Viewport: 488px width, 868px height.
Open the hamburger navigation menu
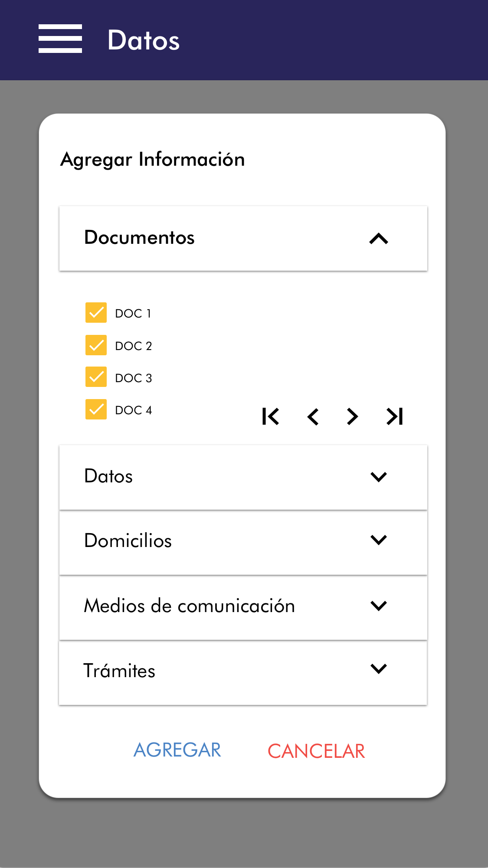pos(60,39)
